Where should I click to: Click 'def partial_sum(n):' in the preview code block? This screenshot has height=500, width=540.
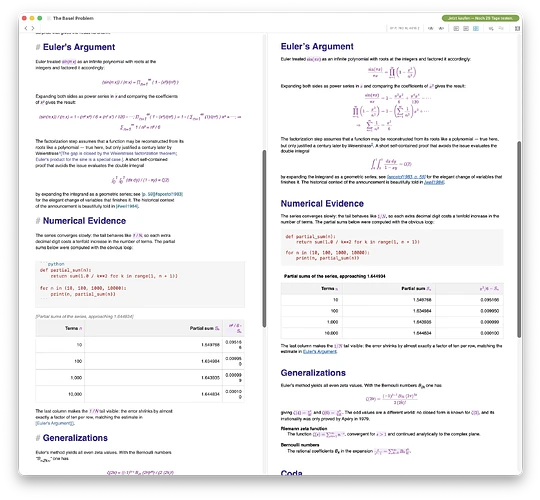pyautogui.click(x=310, y=237)
